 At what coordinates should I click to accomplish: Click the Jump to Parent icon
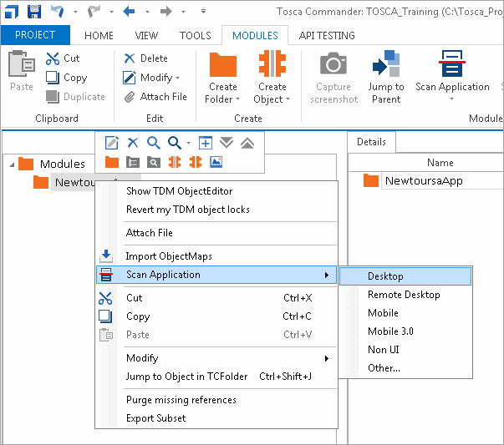tap(386, 63)
